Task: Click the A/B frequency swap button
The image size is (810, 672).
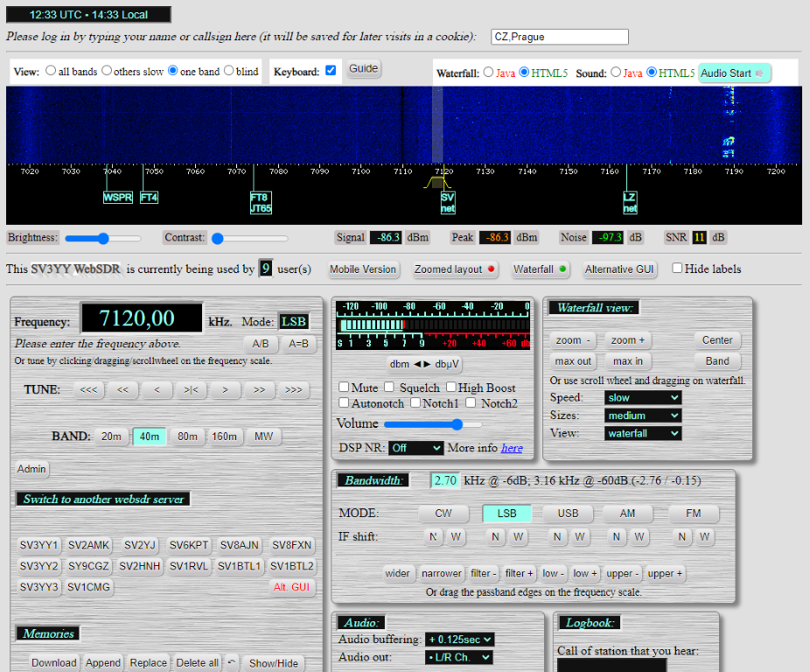Action: coord(261,344)
